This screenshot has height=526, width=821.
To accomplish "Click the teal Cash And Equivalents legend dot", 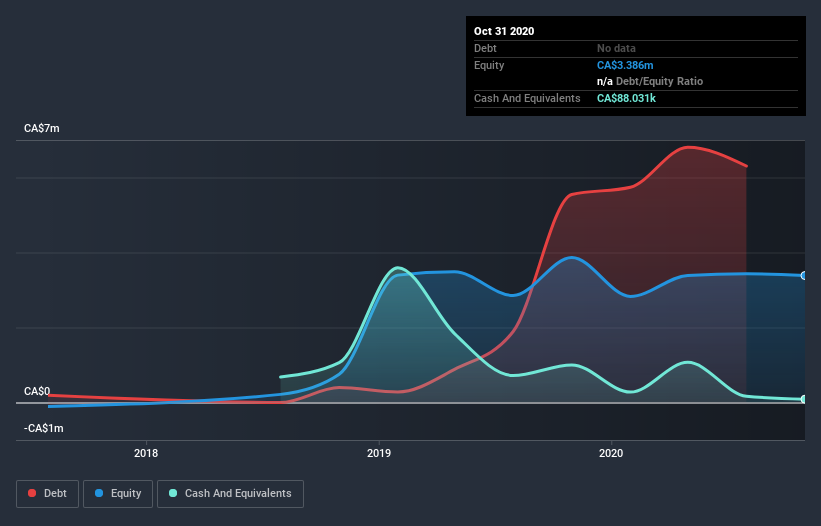I will pyautogui.click(x=173, y=493).
